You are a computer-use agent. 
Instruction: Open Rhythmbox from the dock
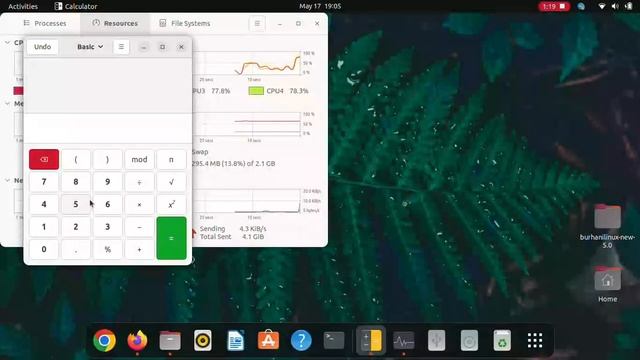coord(203,340)
